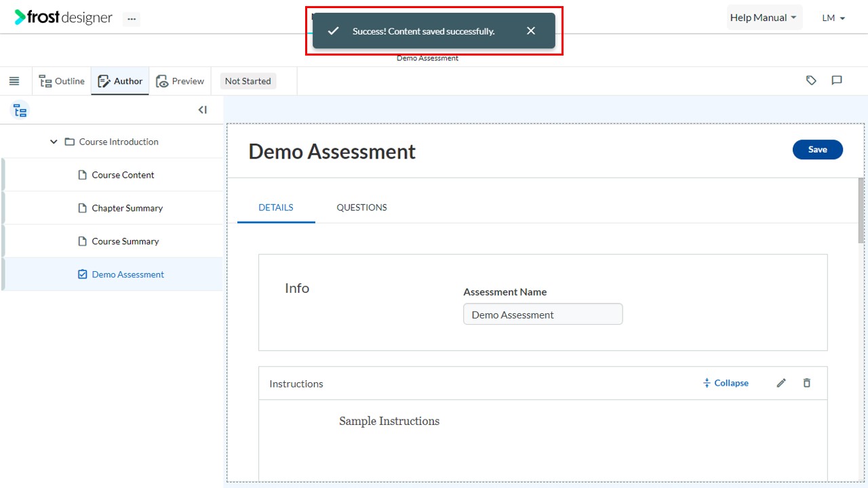Collapse the Course Introduction folder chevron
The height and width of the screenshot is (488, 868).
tap(54, 142)
